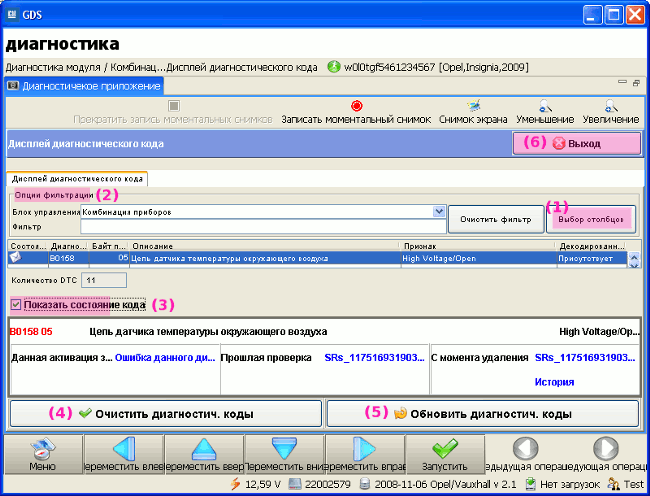Zoom in with Увеличение icon

coord(611,106)
